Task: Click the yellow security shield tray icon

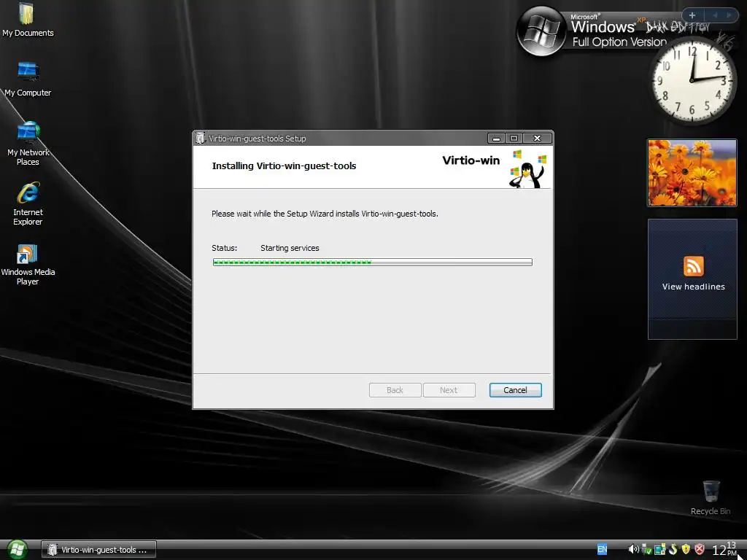Action: pyautogui.click(x=686, y=550)
